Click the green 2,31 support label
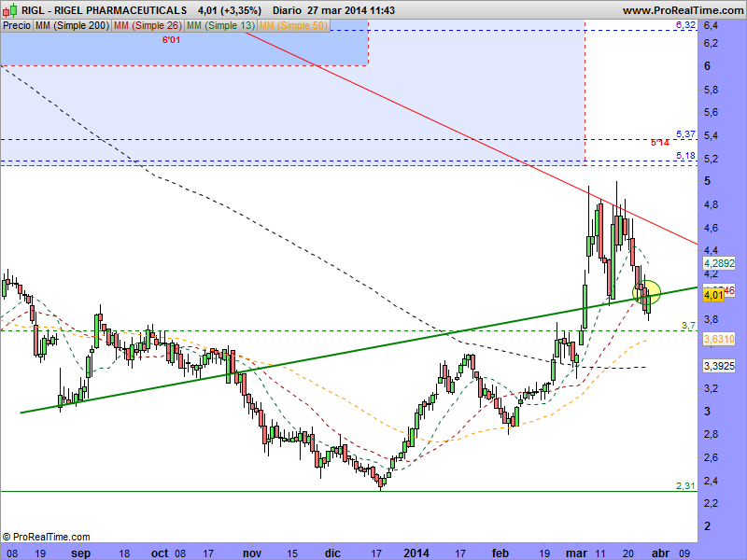This screenshot has height=560, width=747. (x=685, y=485)
